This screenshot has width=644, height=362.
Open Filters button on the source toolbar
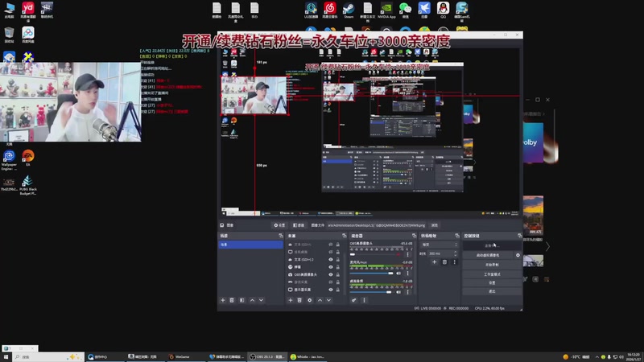point(299,225)
